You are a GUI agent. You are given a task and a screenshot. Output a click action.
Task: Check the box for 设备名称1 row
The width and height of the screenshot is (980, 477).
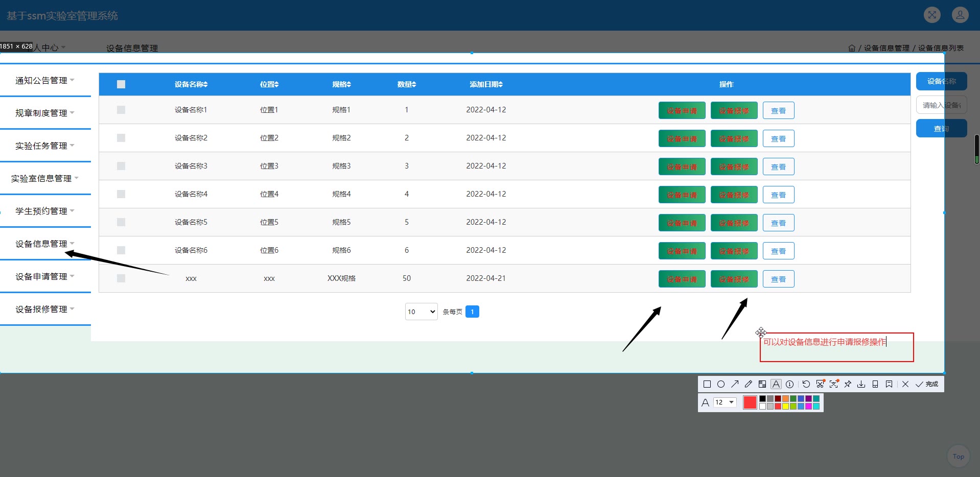(121, 110)
